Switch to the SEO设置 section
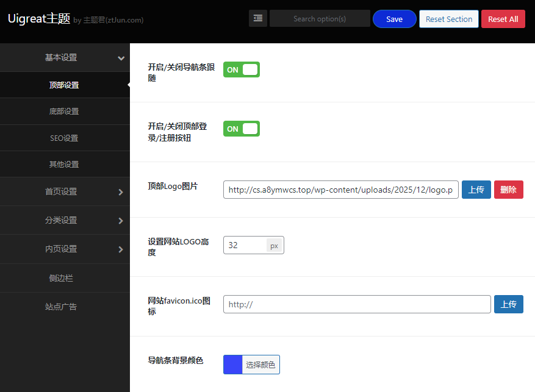This screenshot has height=392, width=535. pos(65,137)
